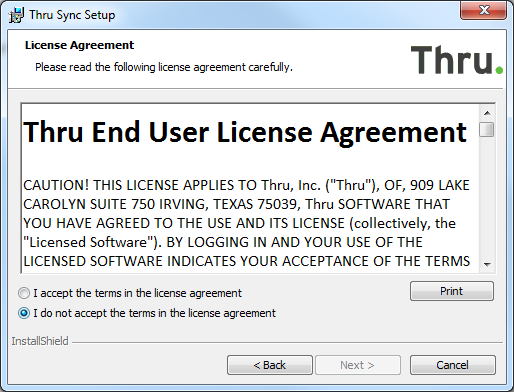The image size is (514, 392).
Task: Click the Thru logo in the header
Action: pyautogui.click(x=457, y=60)
